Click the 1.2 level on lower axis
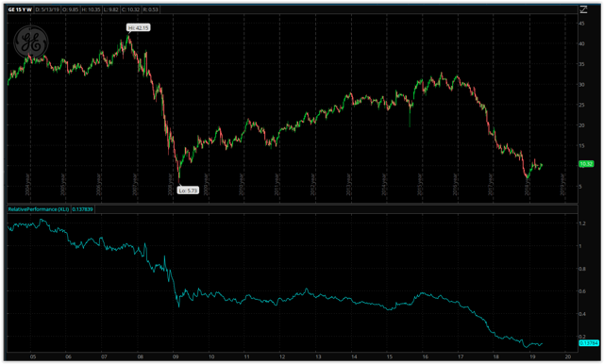604x364 pixels. point(582,223)
